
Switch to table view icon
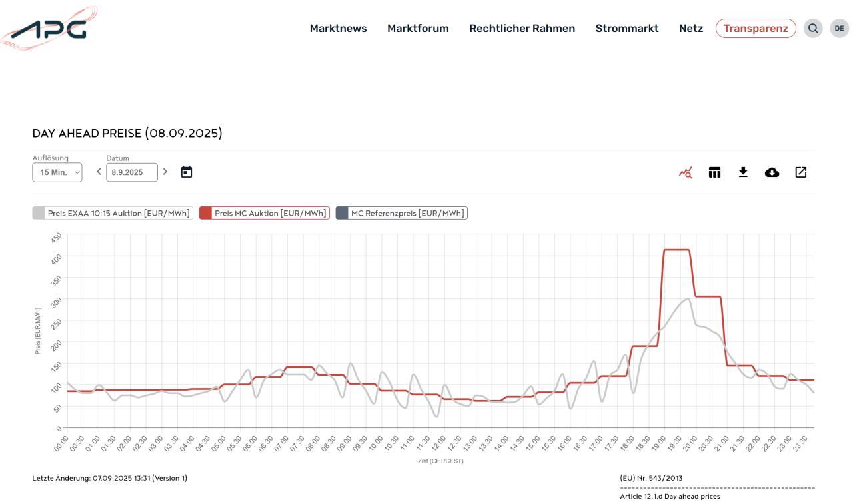[x=714, y=173]
